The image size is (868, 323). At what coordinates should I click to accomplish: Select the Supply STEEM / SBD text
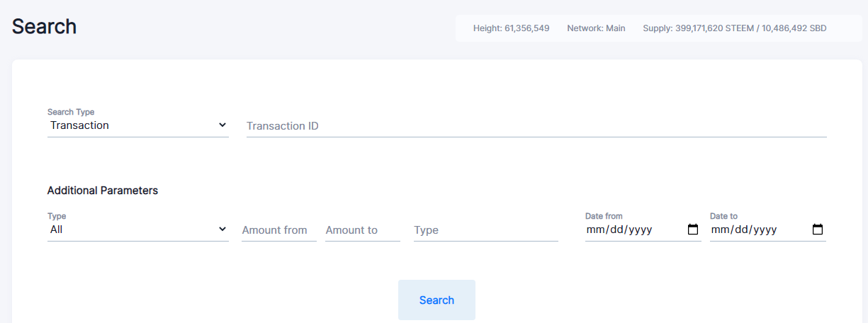734,28
